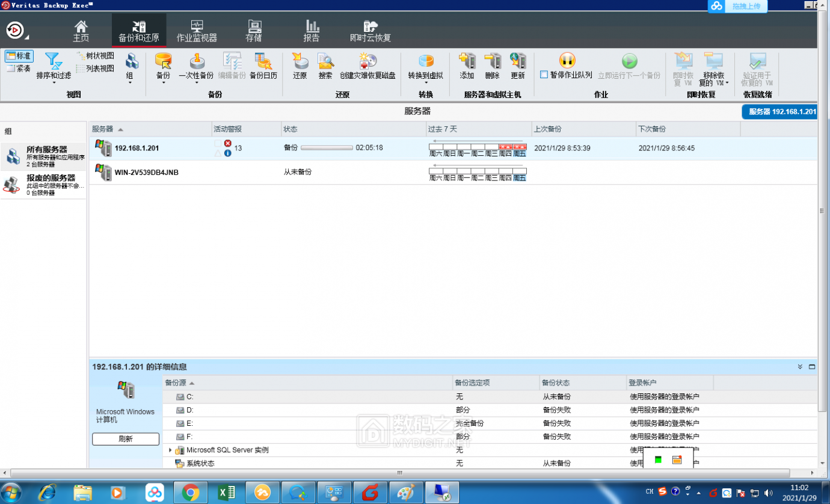Image resolution: width=830 pixels, height=504 pixels.
Task: Open Excel from the taskbar
Action: pos(226,493)
